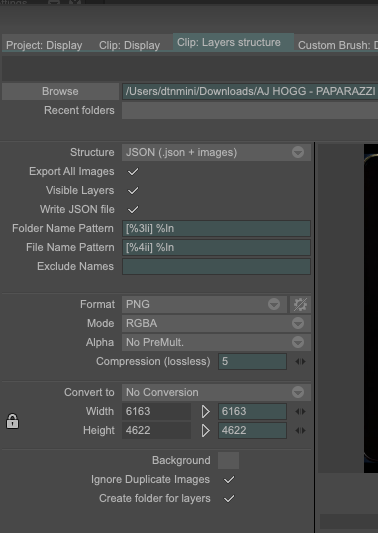This screenshot has width=378, height=533.
Task: Switch to Clip: Display tab
Action: 130,45
